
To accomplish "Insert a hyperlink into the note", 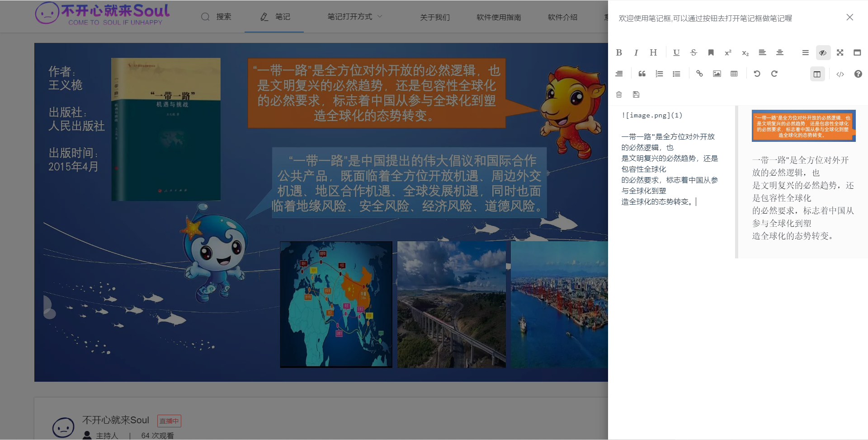I will coord(699,74).
